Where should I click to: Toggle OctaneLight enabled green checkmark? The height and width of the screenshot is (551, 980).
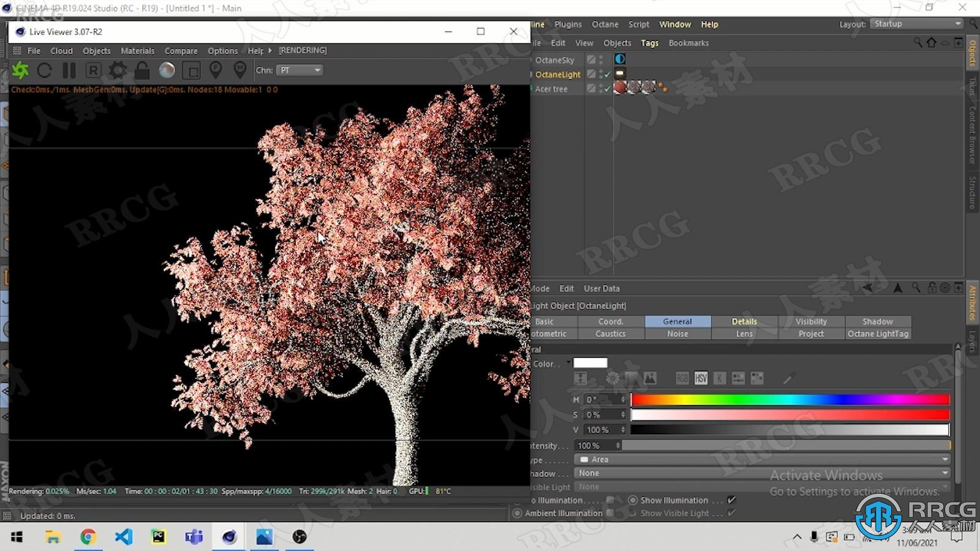pos(608,74)
